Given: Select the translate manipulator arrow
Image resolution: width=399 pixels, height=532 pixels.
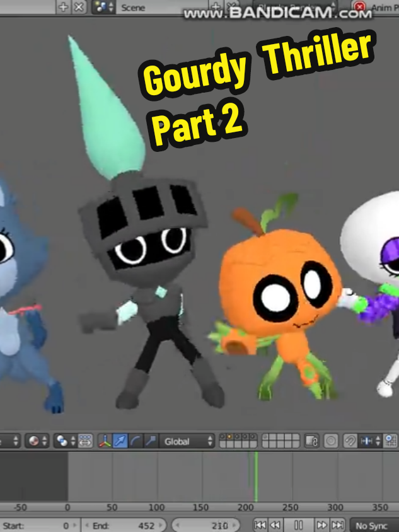Looking at the screenshot, I should (x=120, y=441).
